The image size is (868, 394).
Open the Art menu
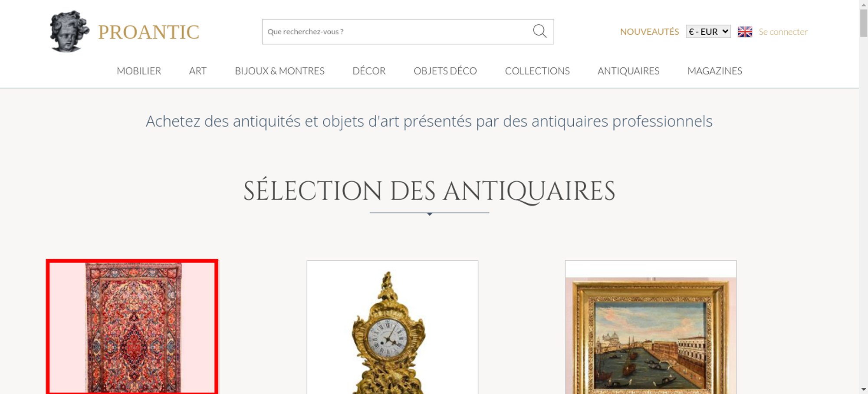[x=198, y=71]
